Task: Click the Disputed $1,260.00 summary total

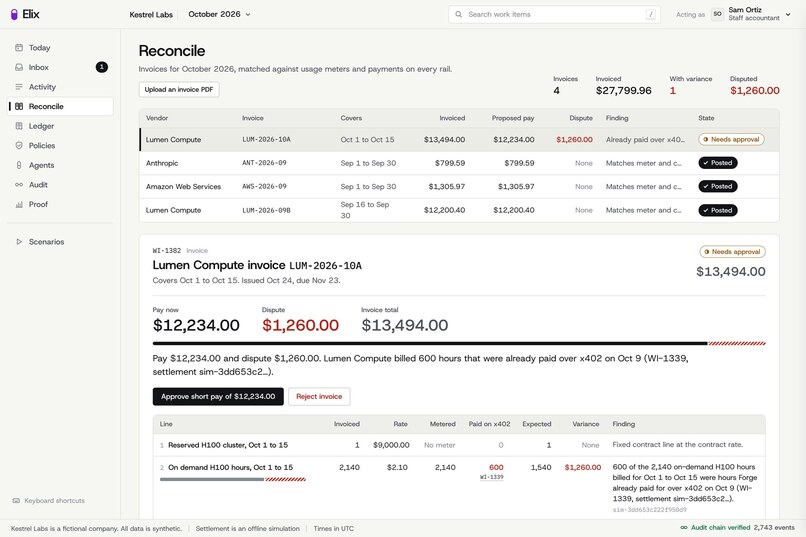Action: [x=755, y=90]
